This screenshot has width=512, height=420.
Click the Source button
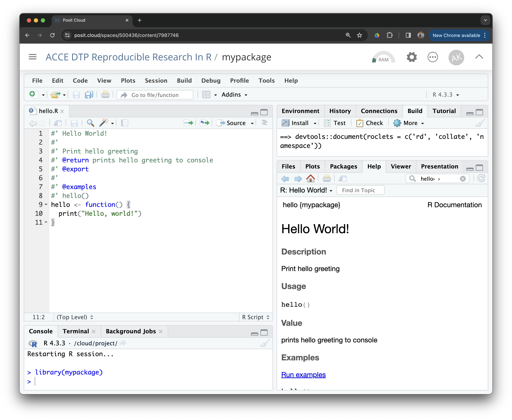(231, 123)
